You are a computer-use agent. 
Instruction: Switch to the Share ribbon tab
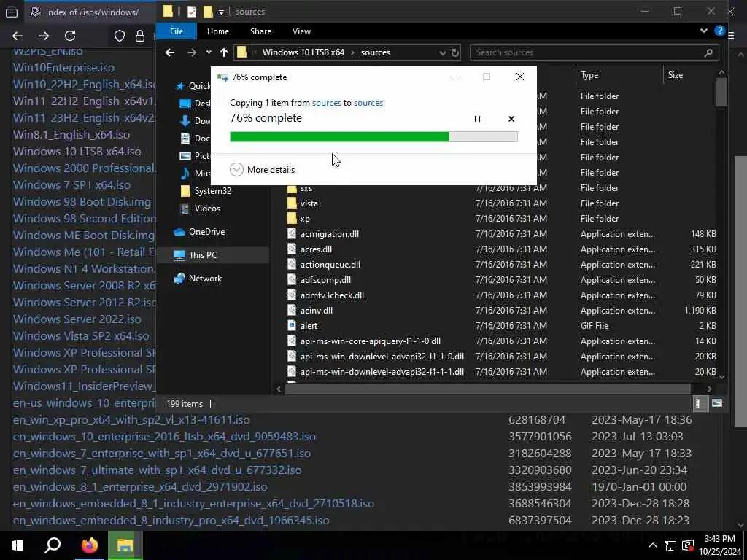[260, 31]
